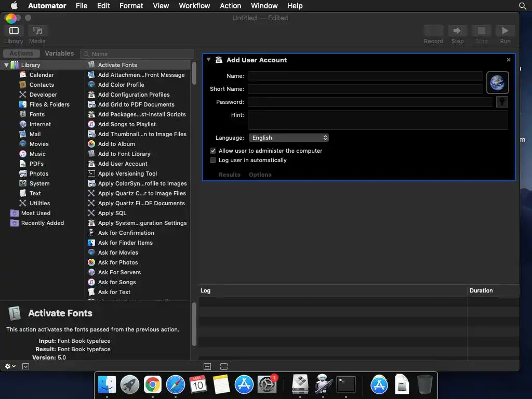Image resolution: width=532 pixels, height=399 pixels.
Task: Click the Stop workflow button
Action: (481, 31)
